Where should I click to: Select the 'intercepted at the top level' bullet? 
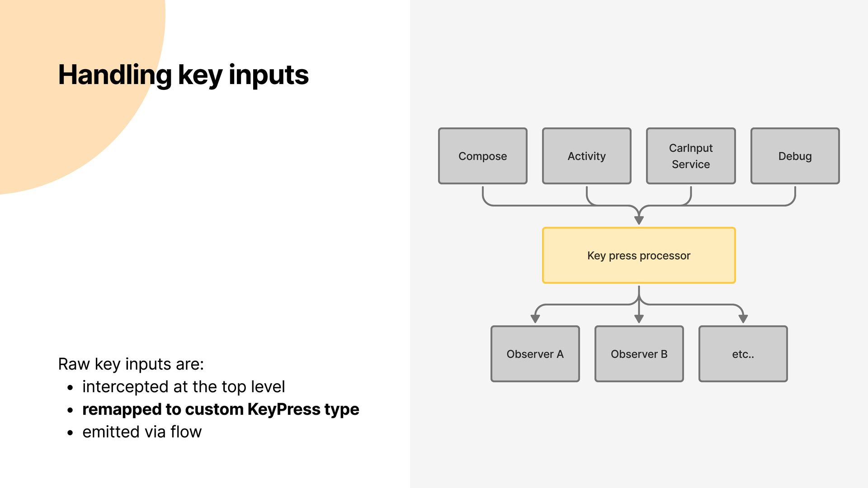coord(183,386)
